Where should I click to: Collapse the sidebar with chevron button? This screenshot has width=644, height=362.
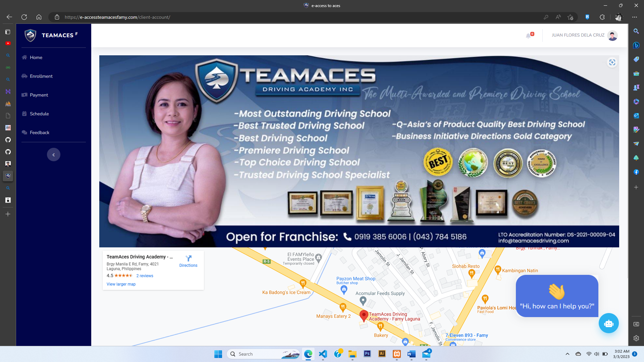(54, 155)
